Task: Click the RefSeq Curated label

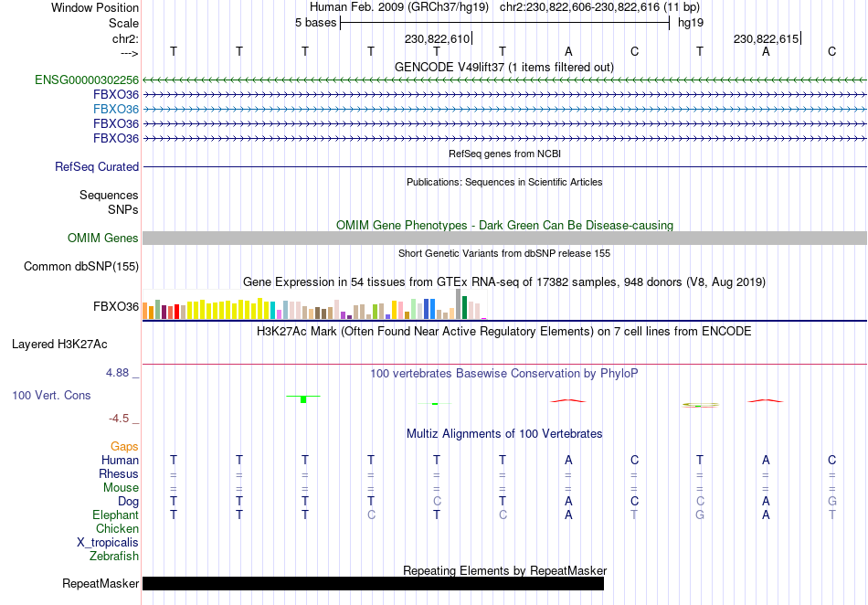Action: [97, 166]
